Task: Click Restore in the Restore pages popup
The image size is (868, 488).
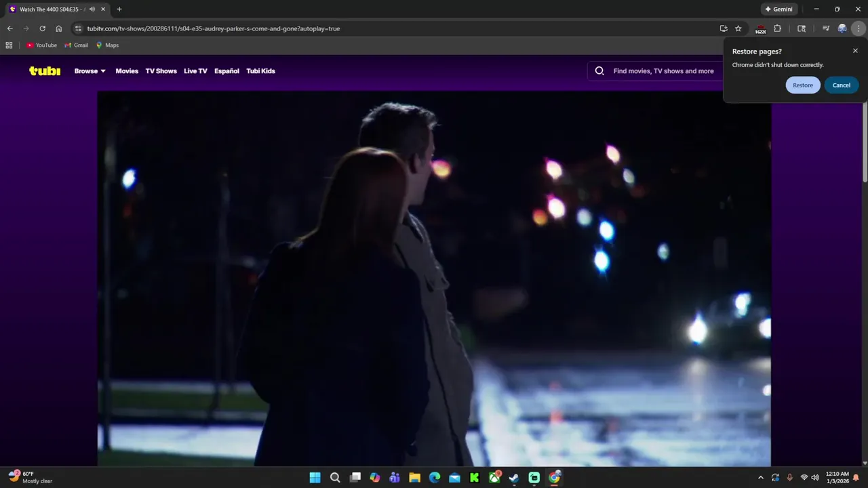Action: (803, 85)
